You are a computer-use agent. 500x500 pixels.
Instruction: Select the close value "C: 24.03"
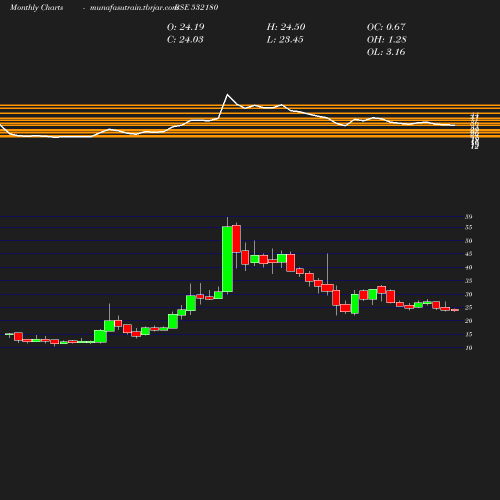185,40
